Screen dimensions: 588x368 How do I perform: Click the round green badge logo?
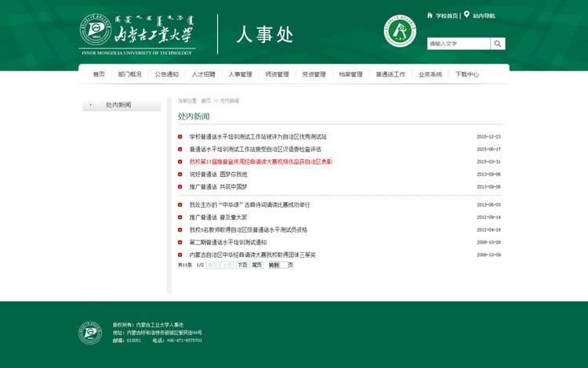pos(400,31)
